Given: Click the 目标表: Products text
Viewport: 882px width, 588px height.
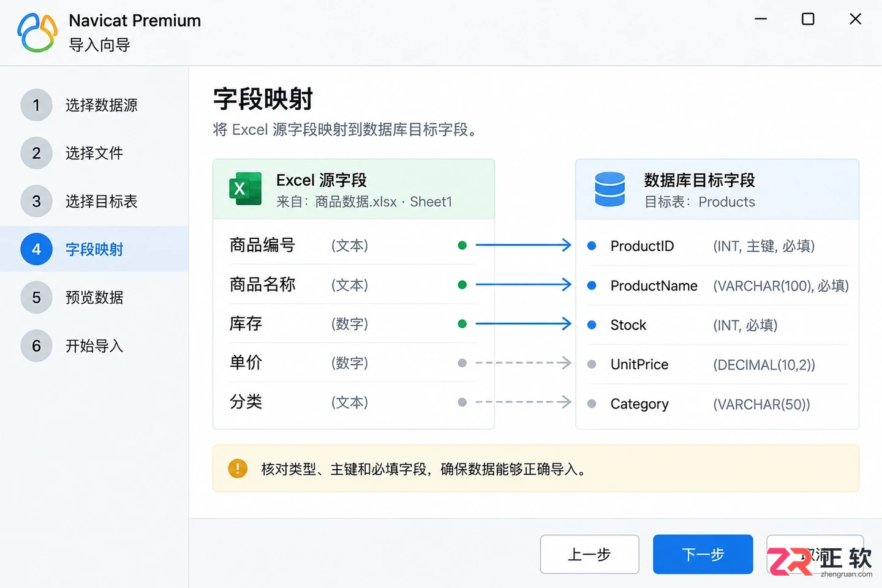Looking at the screenshot, I should 699,202.
